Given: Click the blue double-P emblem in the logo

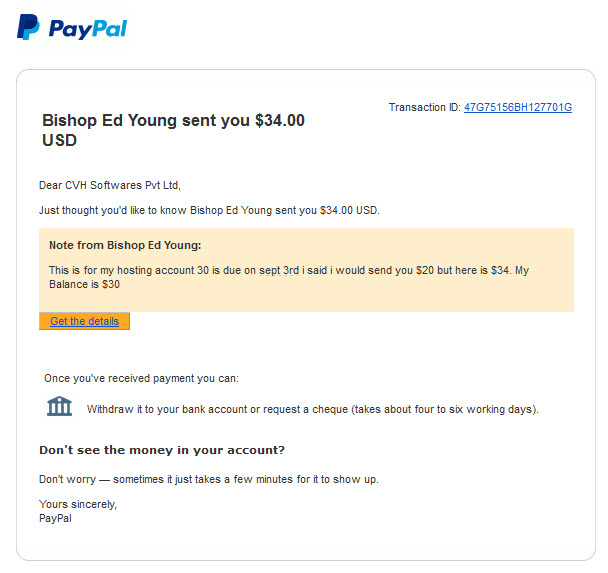Looking at the screenshot, I should [x=28, y=27].
